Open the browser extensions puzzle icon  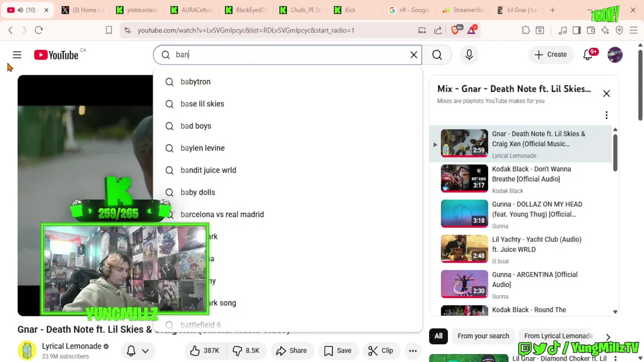click(526, 30)
